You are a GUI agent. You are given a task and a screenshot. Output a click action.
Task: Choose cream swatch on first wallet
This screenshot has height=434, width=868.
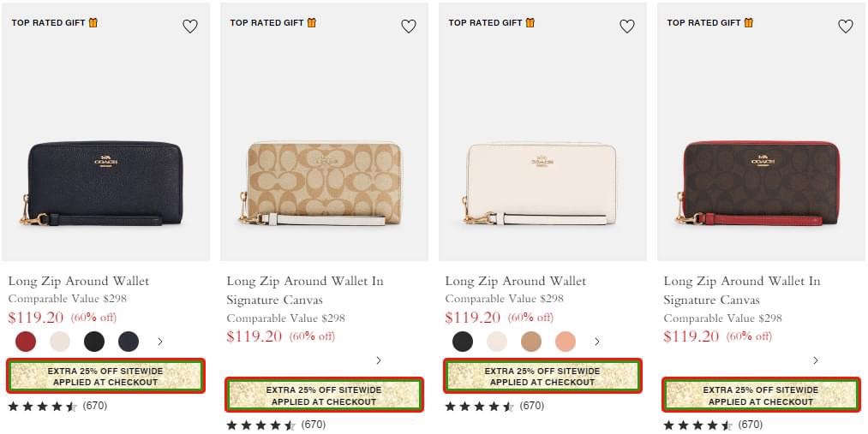(x=60, y=342)
